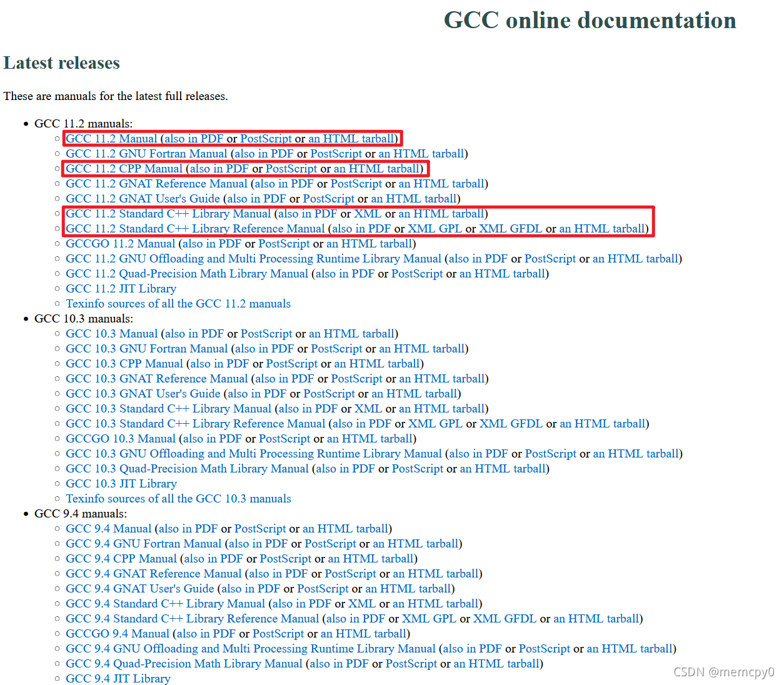Viewport: 784px width, 685px height.
Task: Open GCC 9.4 Standard C++ Library Reference Manual
Action: pyautogui.click(x=193, y=619)
